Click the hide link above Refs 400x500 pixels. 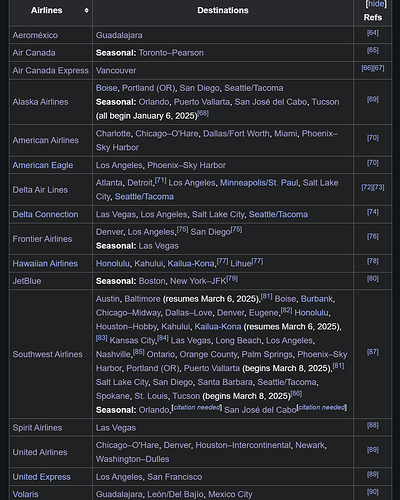(376, 4)
